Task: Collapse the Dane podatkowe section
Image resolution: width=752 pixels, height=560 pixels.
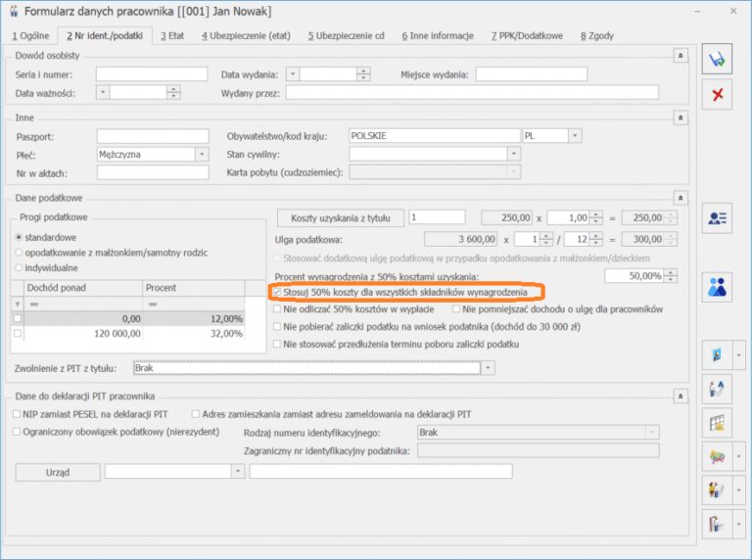Action: pyautogui.click(x=681, y=198)
